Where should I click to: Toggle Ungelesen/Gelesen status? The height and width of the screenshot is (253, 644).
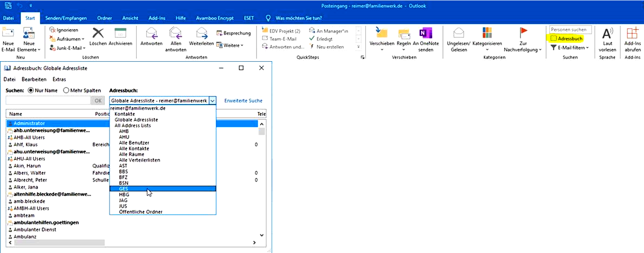[x=459, y=39]
